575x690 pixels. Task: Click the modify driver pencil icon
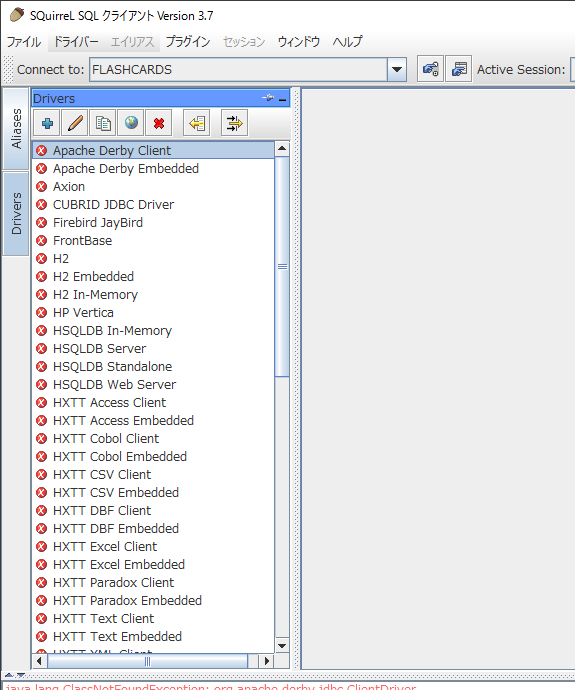[x=75, y=123]
